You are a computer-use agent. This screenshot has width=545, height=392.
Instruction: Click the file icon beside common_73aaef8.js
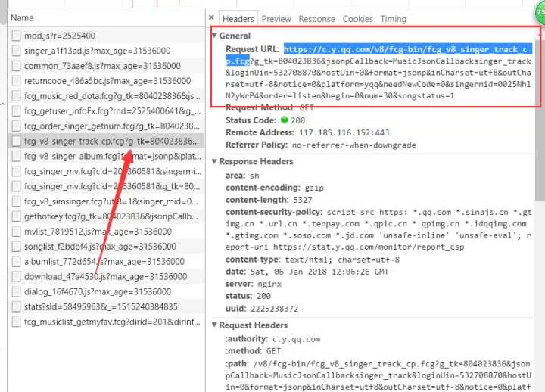16,66
